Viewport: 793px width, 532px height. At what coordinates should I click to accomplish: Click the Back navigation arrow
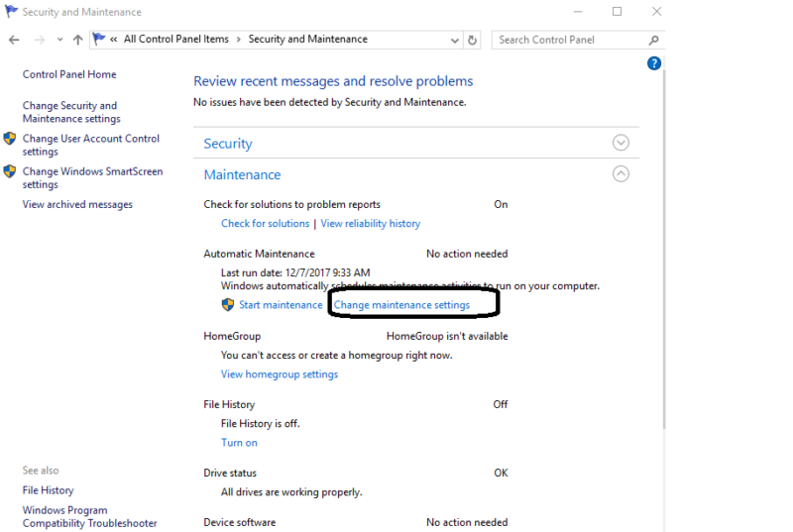[14, 40]
